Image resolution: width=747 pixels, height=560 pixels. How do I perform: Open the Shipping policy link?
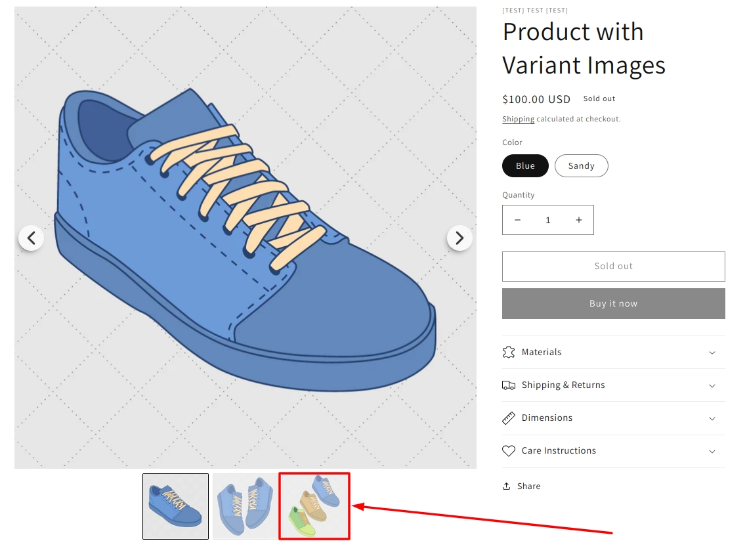point(518,119)
